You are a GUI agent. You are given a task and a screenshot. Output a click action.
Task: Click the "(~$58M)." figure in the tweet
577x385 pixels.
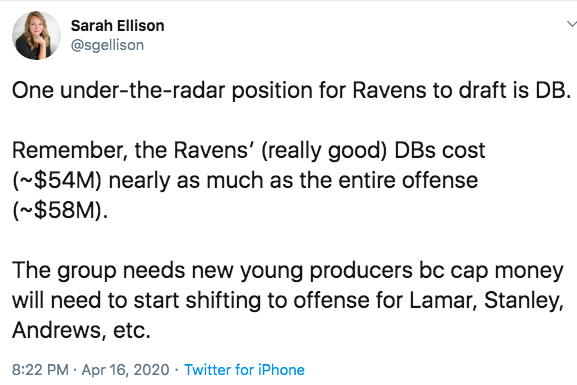(60, 211)
